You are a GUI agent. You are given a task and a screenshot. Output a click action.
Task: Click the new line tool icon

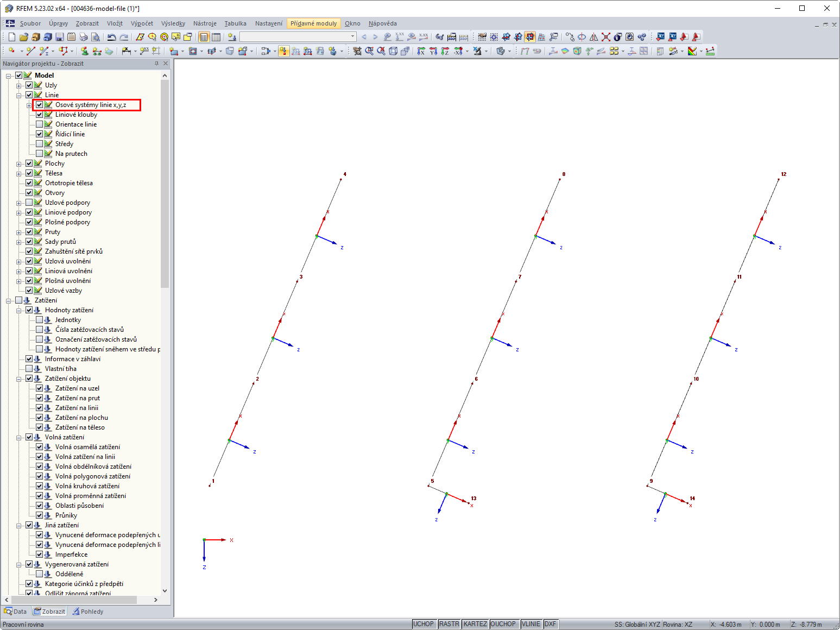(30, 51)
